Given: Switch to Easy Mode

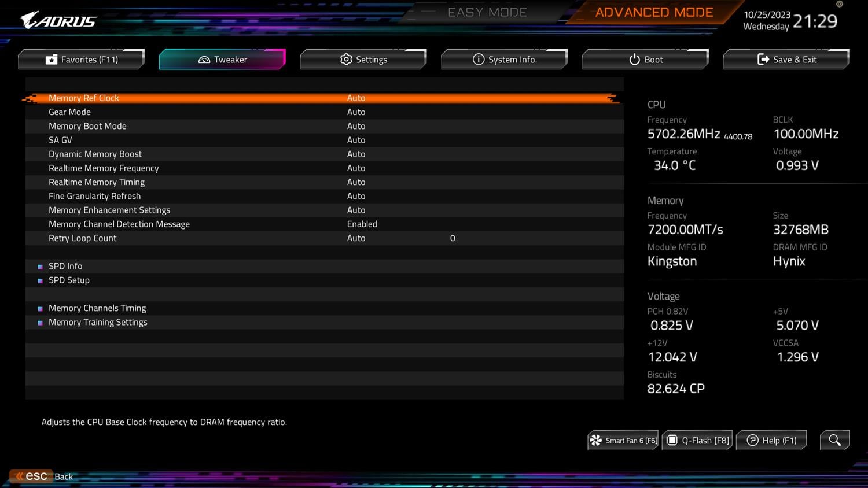Looking at the screenshot, I should coord(487,12).
